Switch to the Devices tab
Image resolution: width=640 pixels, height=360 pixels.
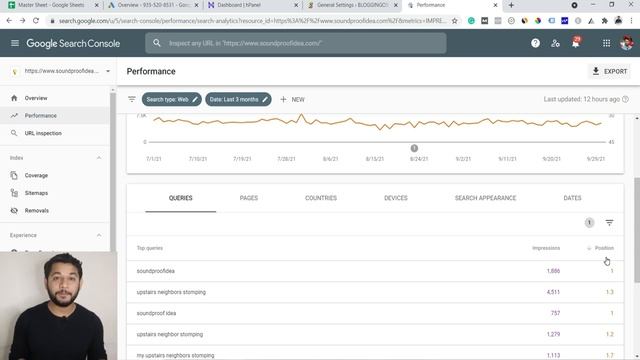pyautogui.click(x=396, y=198)
